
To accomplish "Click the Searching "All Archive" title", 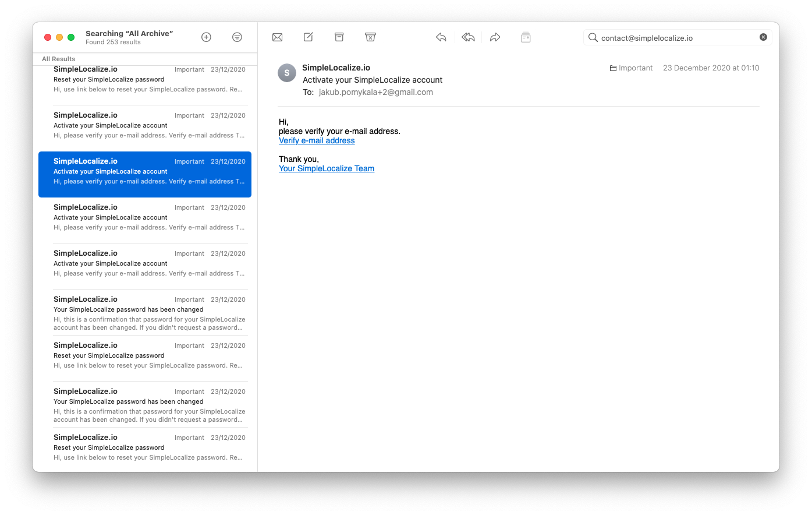I will [x=129, y=33].
